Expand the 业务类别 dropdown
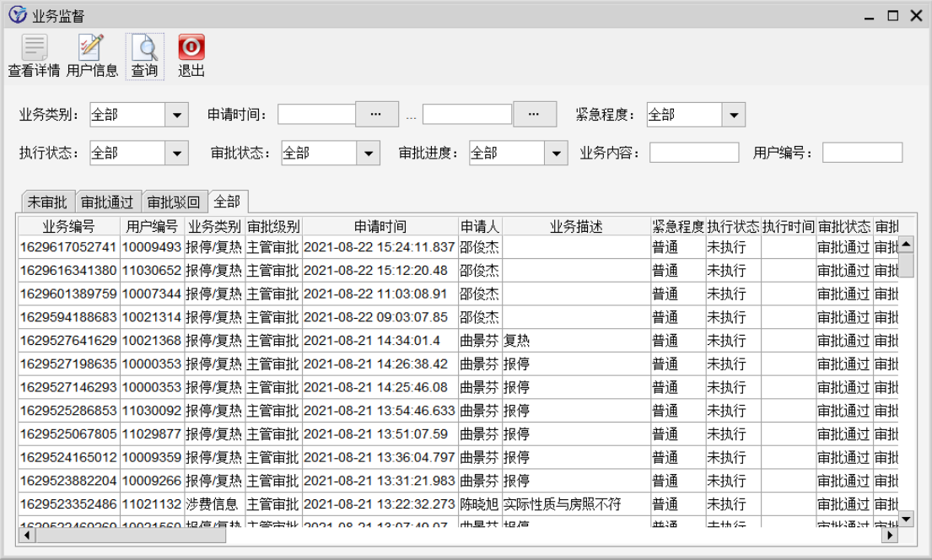Viewport: 932px width, 560px height. [176, 115]
